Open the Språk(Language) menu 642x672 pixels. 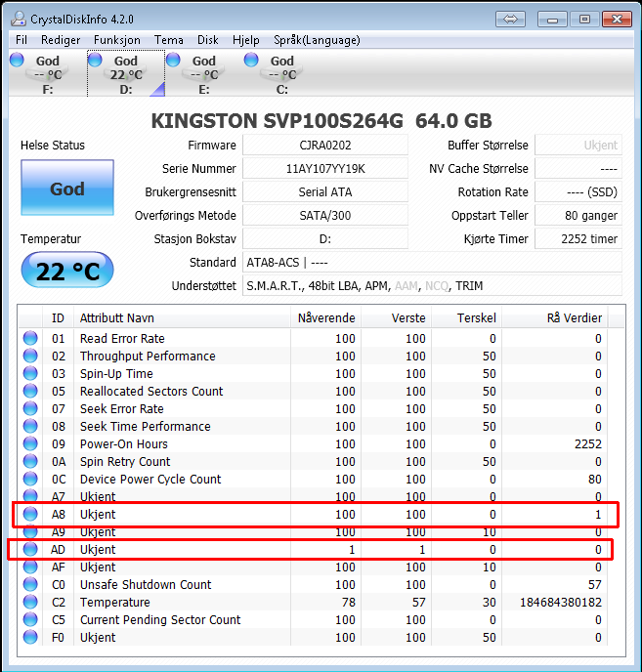click(x=317, y=40)
